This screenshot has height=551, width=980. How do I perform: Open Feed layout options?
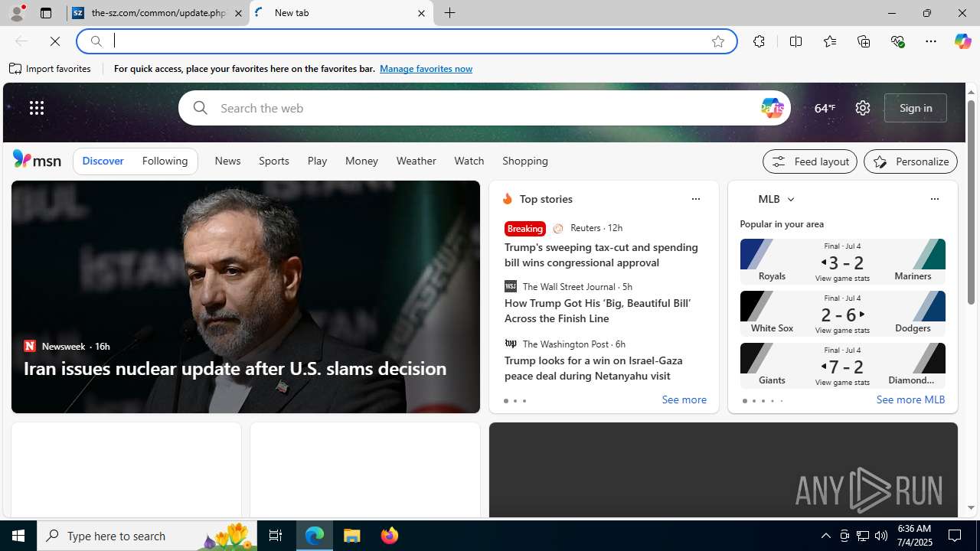click(810, 161)
